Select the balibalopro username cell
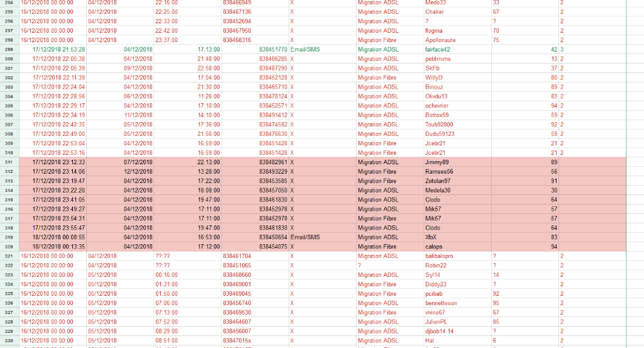 point(439,256)
